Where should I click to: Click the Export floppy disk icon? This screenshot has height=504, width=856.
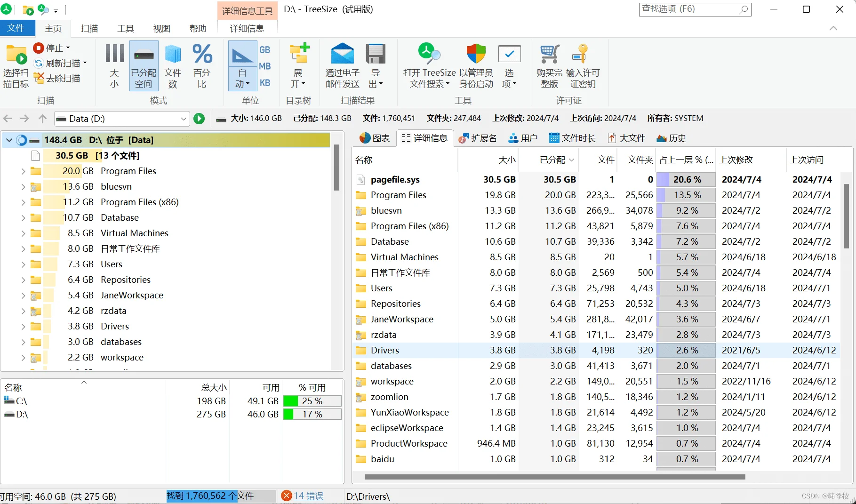[375, 54]
